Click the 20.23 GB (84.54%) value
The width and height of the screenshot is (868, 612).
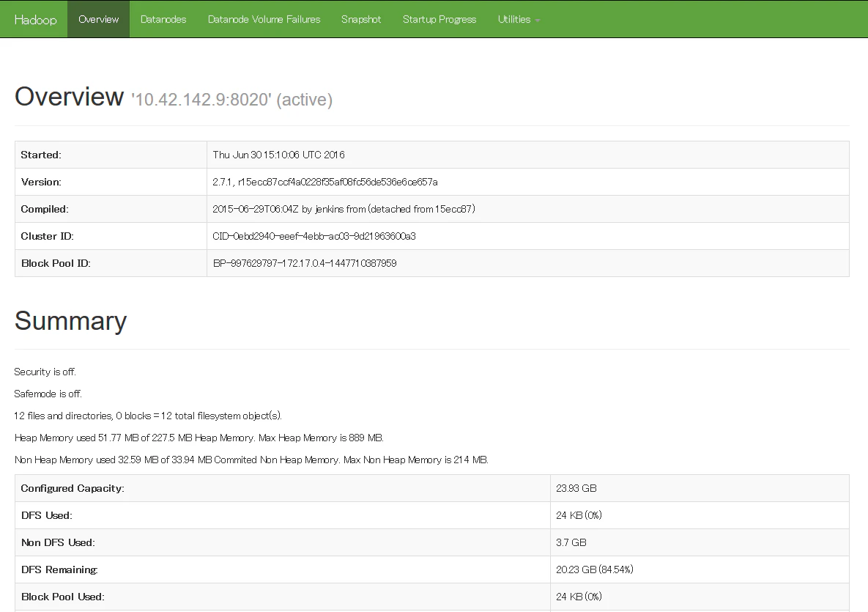tap(595, 570)
